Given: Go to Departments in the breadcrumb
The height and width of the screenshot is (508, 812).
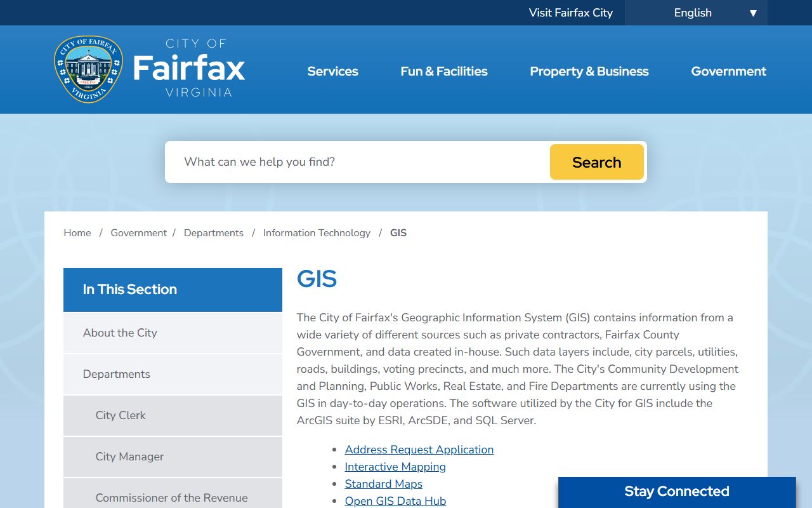Looking at the screenshot, I should (x=214, y=233).
